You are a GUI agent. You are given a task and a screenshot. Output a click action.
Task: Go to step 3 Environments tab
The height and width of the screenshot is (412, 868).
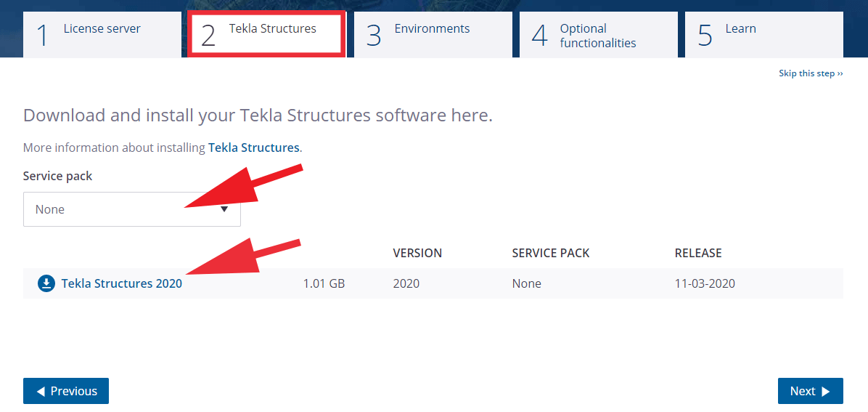pyautogui.click(x=433, y=34)
